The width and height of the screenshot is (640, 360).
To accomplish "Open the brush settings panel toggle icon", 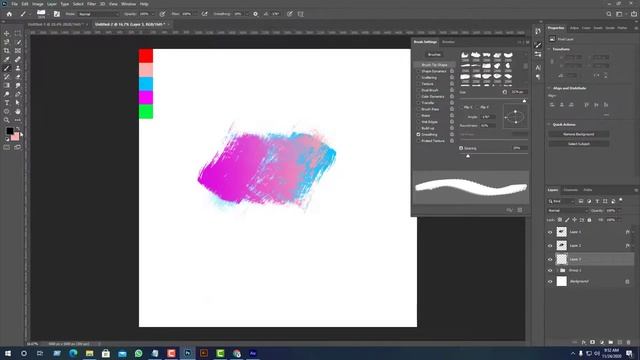I will (x=57, y=14).
